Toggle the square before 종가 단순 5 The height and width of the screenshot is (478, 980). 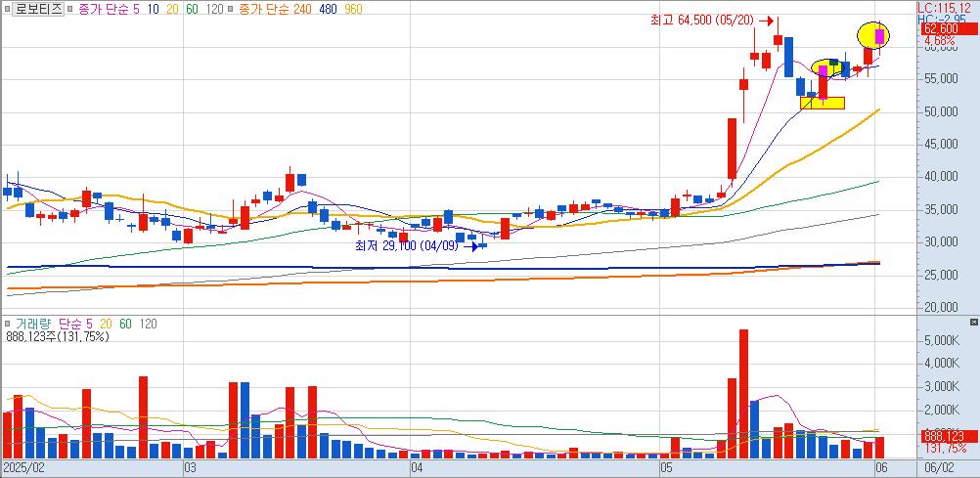point(70,9)
